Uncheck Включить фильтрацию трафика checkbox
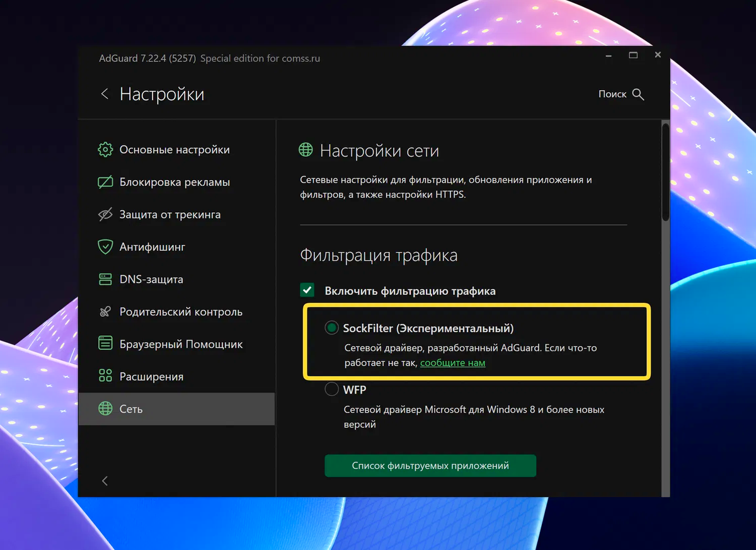The image size is (756, 550). 307,290
